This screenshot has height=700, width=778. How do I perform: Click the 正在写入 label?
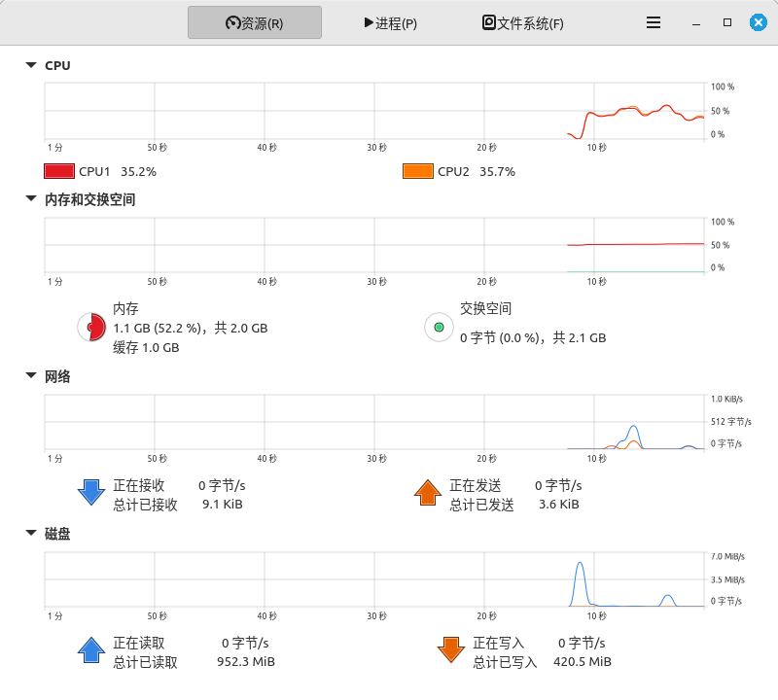tap(499, 643)
